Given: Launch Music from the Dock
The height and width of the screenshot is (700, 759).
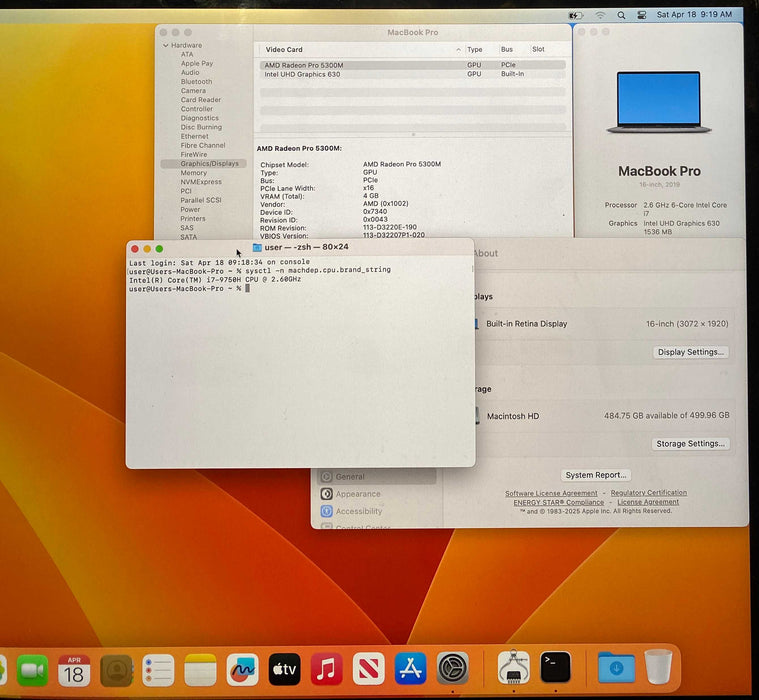Looking at the screenshot, I should [x=327, y=669].
